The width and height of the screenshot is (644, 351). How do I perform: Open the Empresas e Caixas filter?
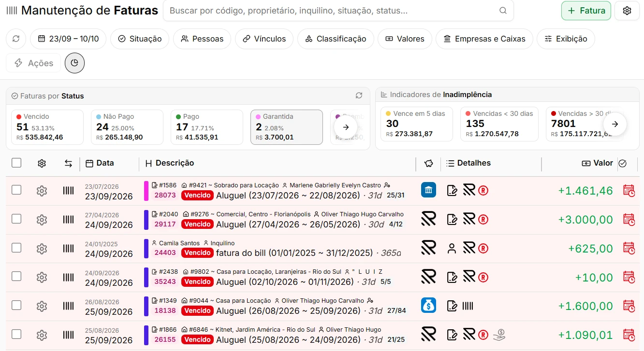pyautogui.click(x=484, y=39)
